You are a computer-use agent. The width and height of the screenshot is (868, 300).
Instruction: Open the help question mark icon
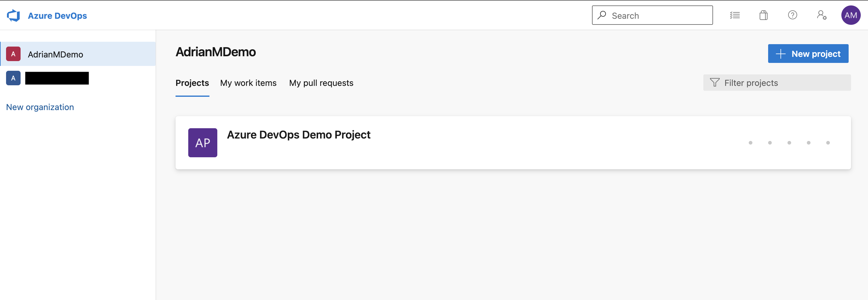click(x=793, y=15)
